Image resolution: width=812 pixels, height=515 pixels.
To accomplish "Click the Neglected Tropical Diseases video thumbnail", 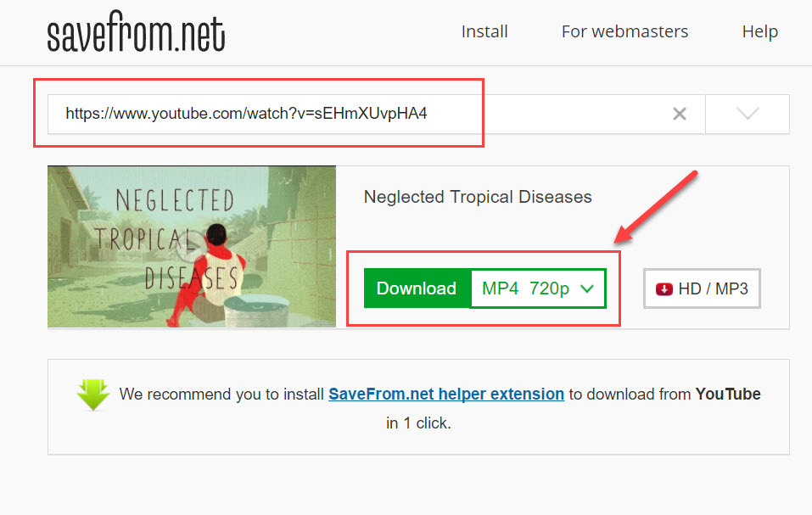I will (x=192, y=246).
